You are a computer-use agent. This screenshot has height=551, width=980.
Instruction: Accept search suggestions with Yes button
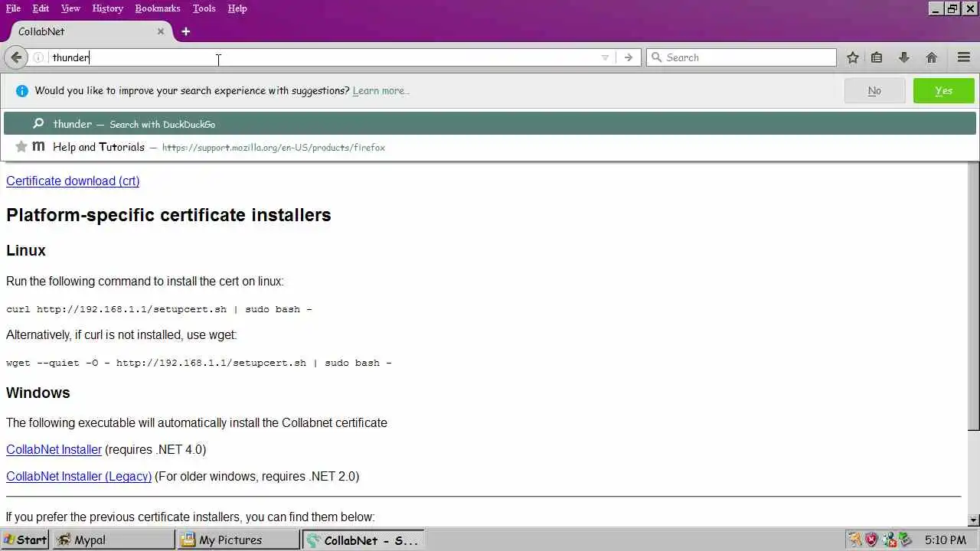pos(944,90)
